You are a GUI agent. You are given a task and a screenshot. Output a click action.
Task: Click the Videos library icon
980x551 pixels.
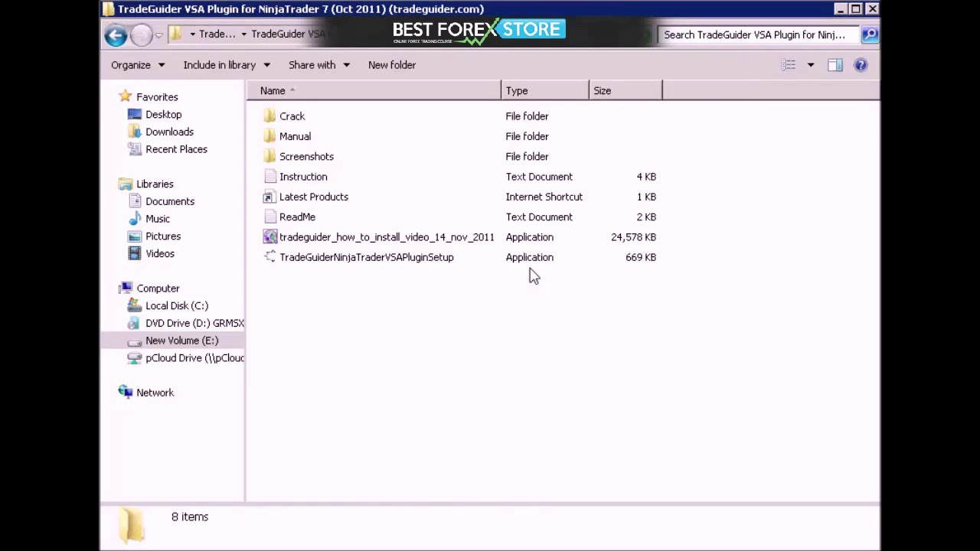pyautogui.click(x=135, y=254)
